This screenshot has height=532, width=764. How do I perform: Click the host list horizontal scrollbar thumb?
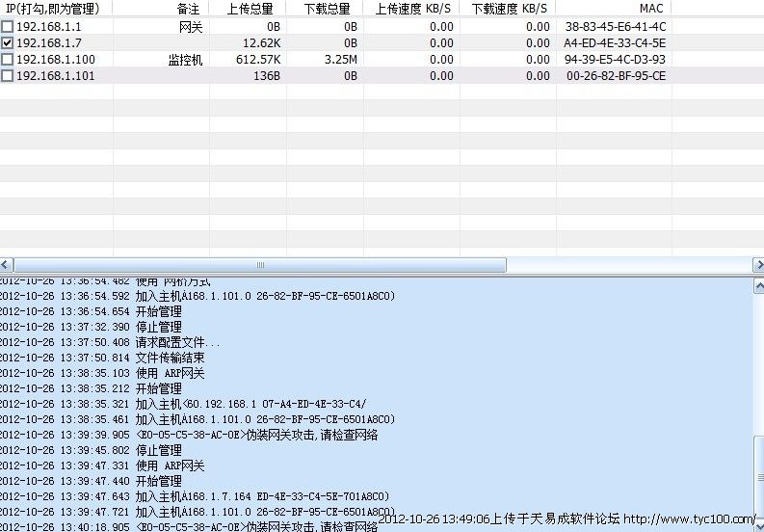pos(260,265)
